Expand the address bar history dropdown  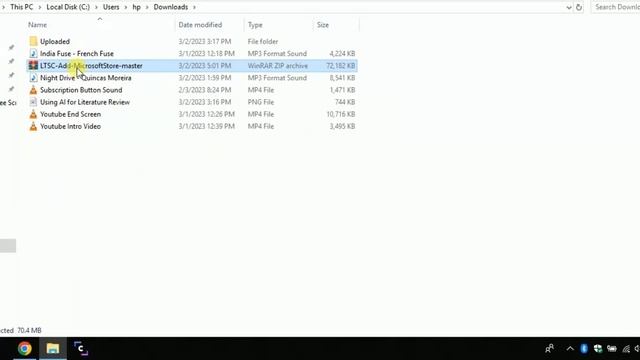tap(569, 7)
